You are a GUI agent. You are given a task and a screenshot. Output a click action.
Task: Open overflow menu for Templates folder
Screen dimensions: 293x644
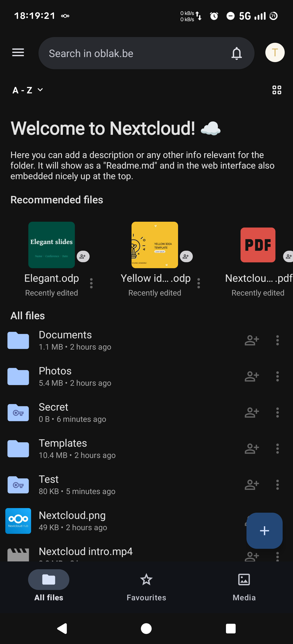pos(277,448)
